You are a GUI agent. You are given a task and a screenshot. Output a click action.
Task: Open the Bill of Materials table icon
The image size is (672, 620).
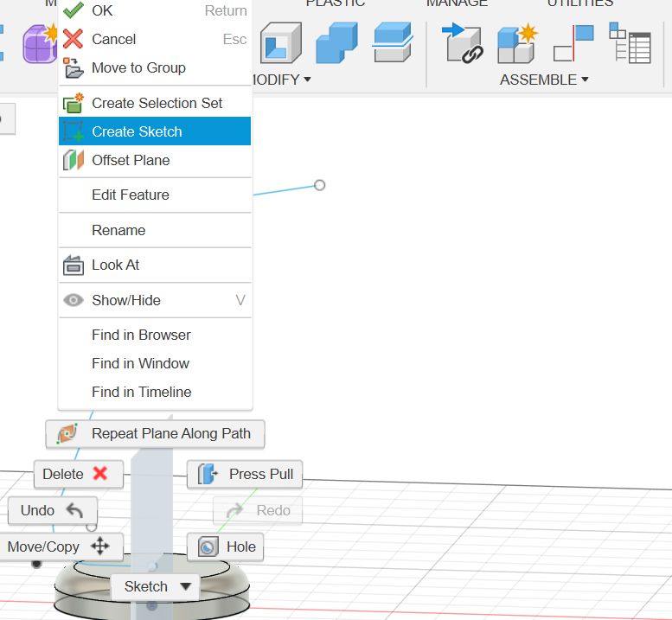(630, 42)
